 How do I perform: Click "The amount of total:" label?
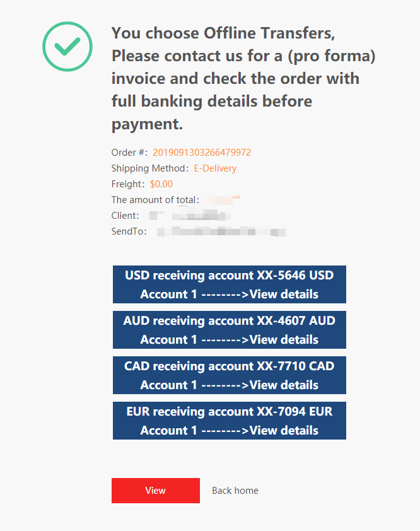tap(156, 200)
